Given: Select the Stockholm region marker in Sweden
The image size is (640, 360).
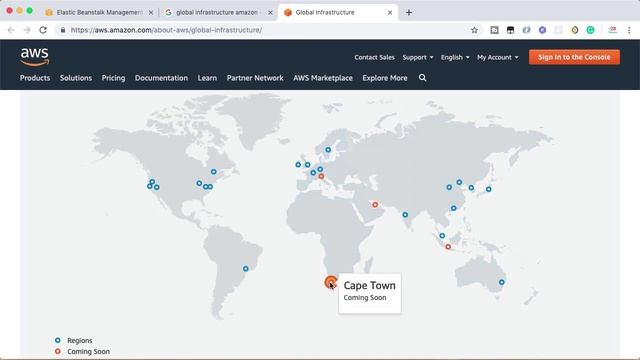Looking at the screenshot, I should [328, 150].
